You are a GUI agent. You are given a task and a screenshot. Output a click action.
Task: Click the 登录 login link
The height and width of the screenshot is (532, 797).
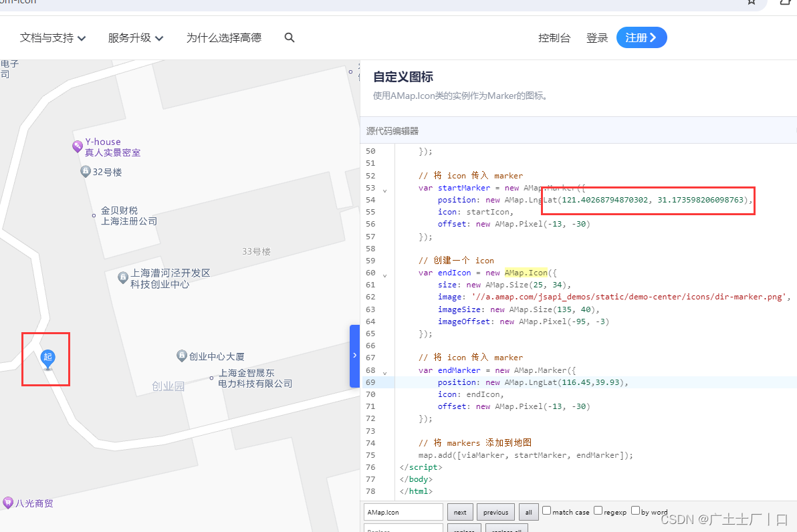(596, 38)
